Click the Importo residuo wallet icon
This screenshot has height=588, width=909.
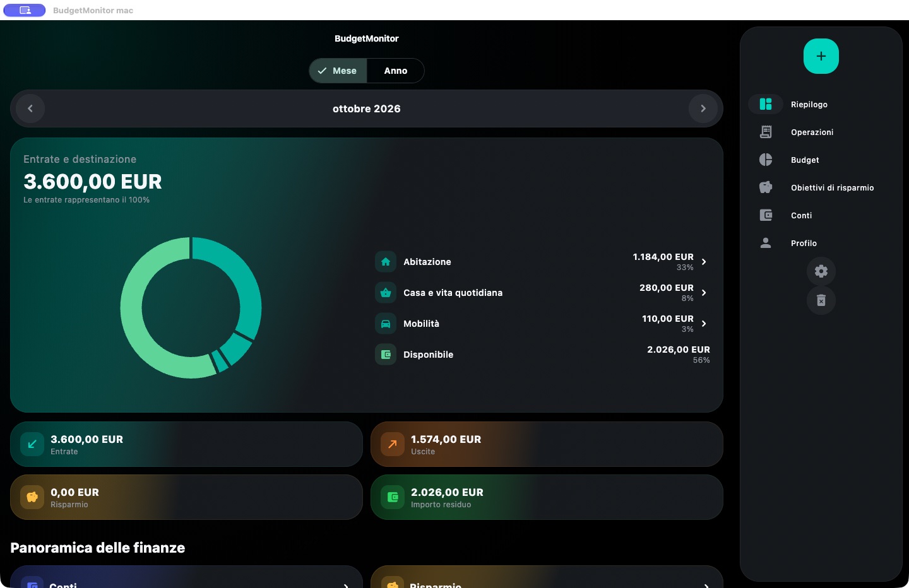coord(393,497)
